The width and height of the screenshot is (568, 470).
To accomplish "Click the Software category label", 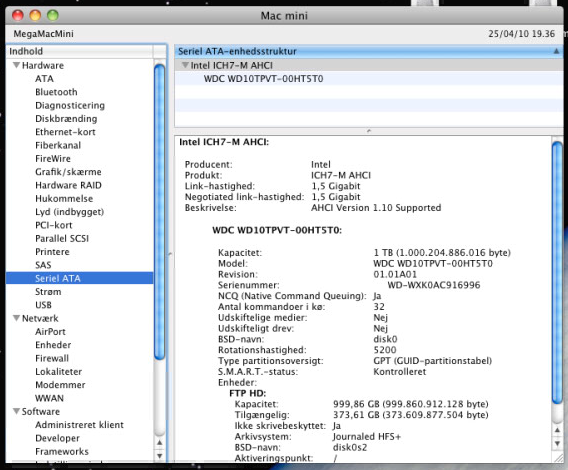I will point(41,411).
